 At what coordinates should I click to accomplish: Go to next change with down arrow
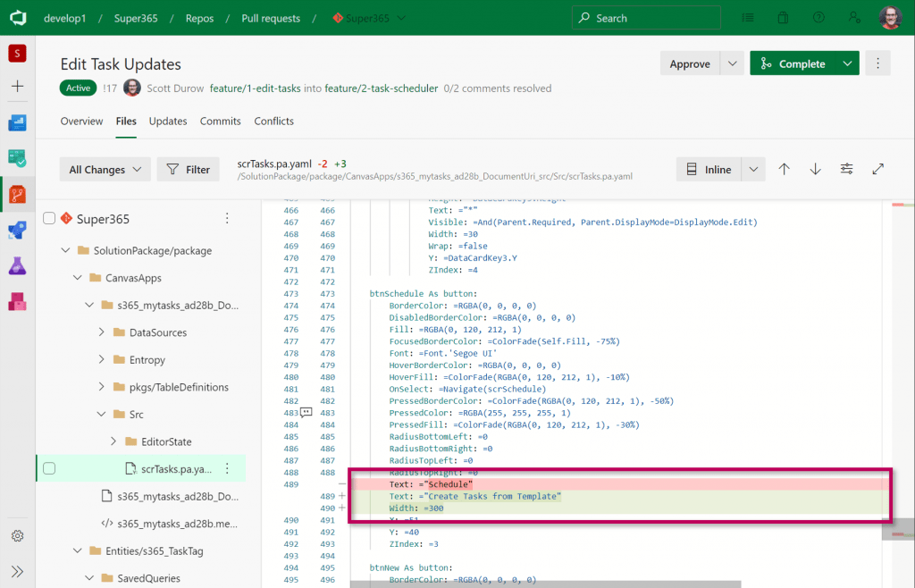(815, 169)
